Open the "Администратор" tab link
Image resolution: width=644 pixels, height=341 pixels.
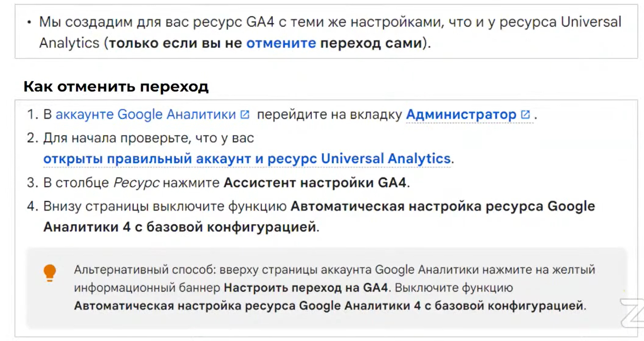[461, 114]
